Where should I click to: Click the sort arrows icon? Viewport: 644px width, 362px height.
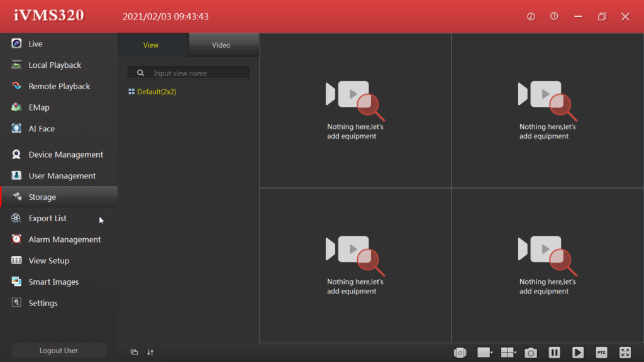pos(150,352)
